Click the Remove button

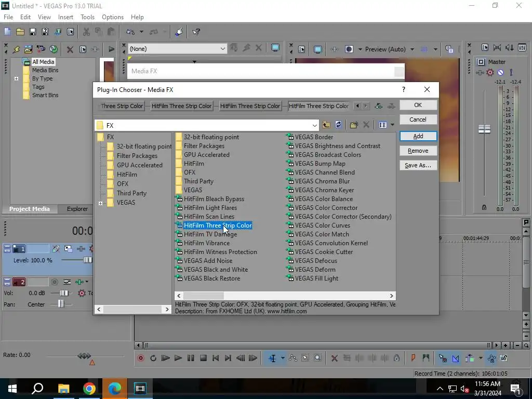[x=418, y=151]
